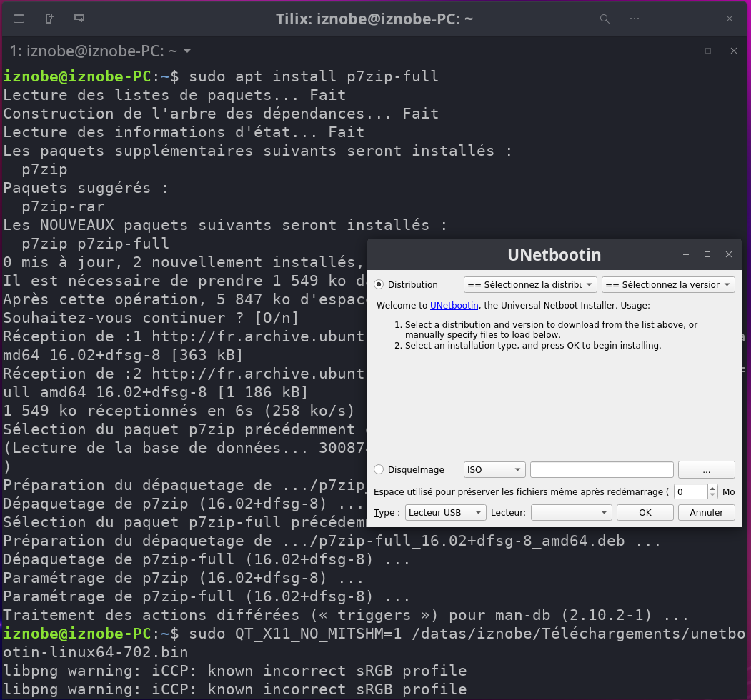The image size is (751, 700).
Task: Maximize the Tilix window
Action: (700, 19)
